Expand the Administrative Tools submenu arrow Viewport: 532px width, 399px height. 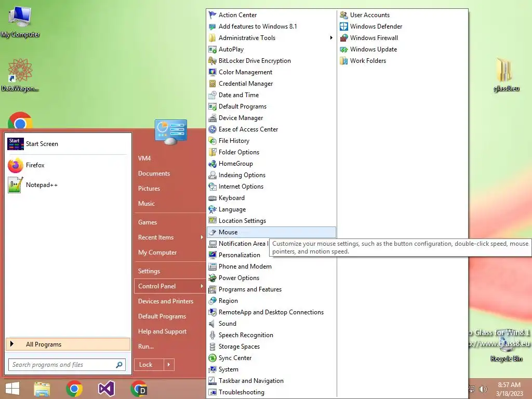click(x=331, y=37)
